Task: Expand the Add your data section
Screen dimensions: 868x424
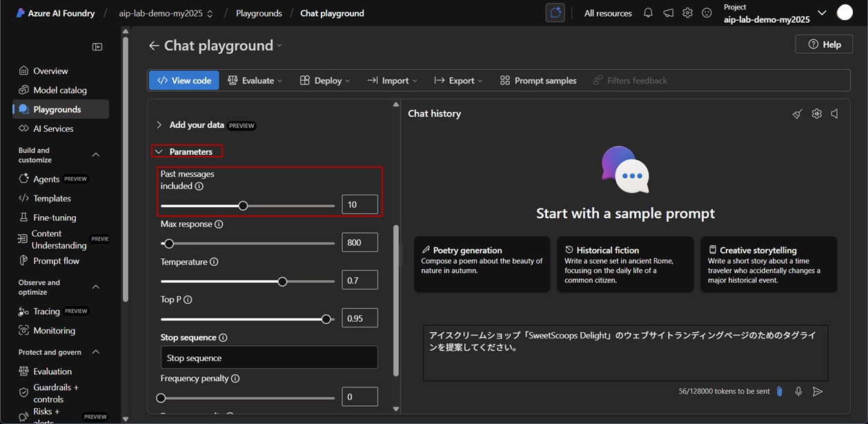Action: (x=159, y=125)
